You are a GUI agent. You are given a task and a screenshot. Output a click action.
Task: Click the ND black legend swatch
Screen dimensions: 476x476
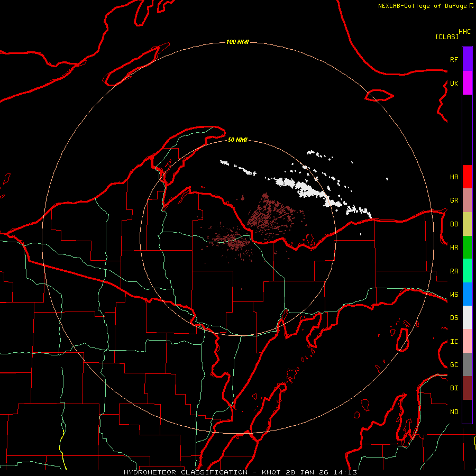tap(467, 411)
